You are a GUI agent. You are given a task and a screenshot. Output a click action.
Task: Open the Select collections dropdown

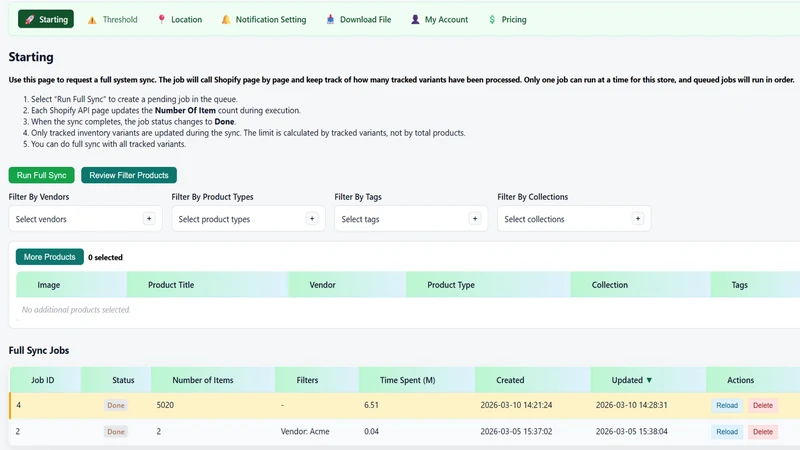[x=574, y=219]
